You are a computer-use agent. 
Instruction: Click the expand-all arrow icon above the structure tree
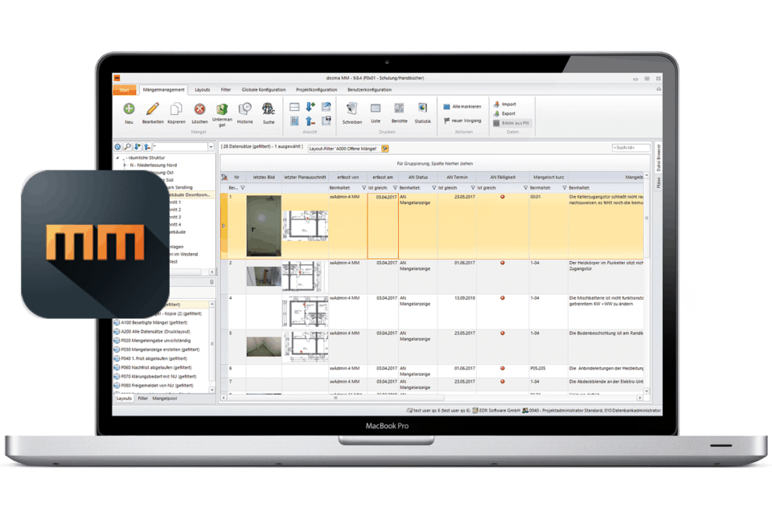(138, 146)
